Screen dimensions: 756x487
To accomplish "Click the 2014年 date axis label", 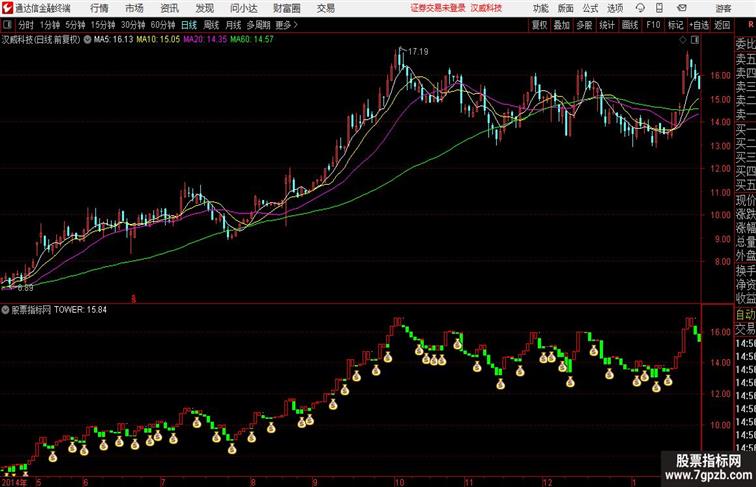I will click(x=14, y=482).
